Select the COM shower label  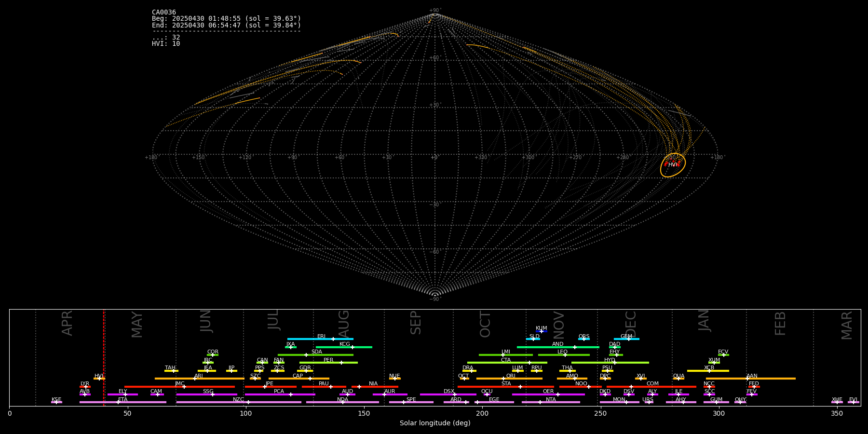click(652, 384)
